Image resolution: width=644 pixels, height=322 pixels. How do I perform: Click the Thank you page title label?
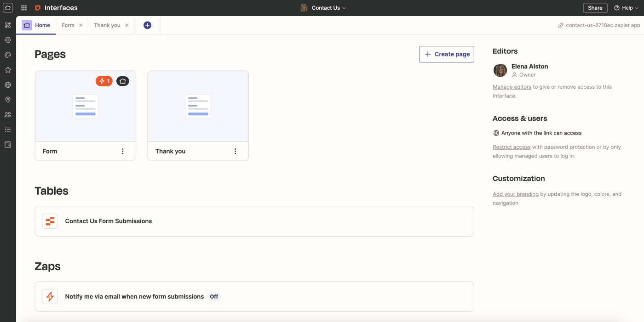point(171,151)
